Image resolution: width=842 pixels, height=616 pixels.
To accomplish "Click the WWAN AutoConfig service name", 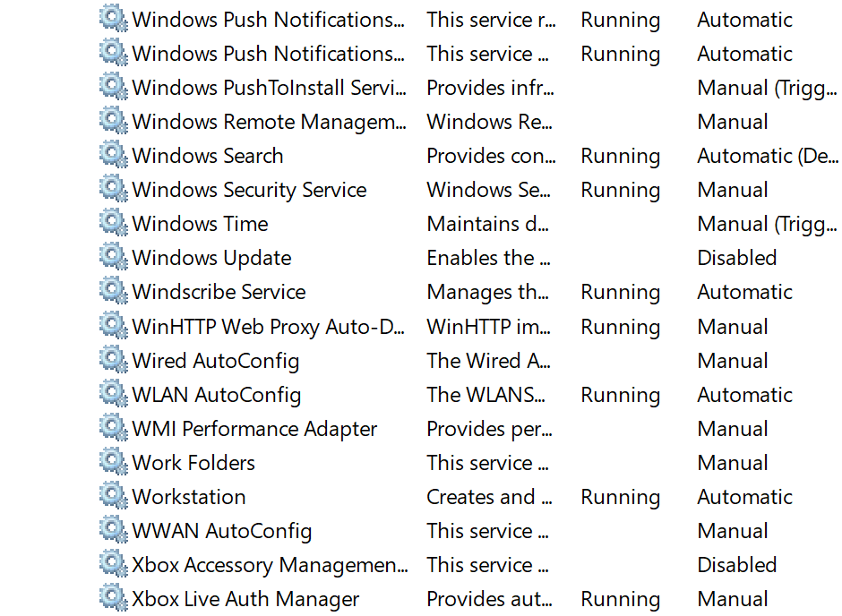I will coord(222,531).
